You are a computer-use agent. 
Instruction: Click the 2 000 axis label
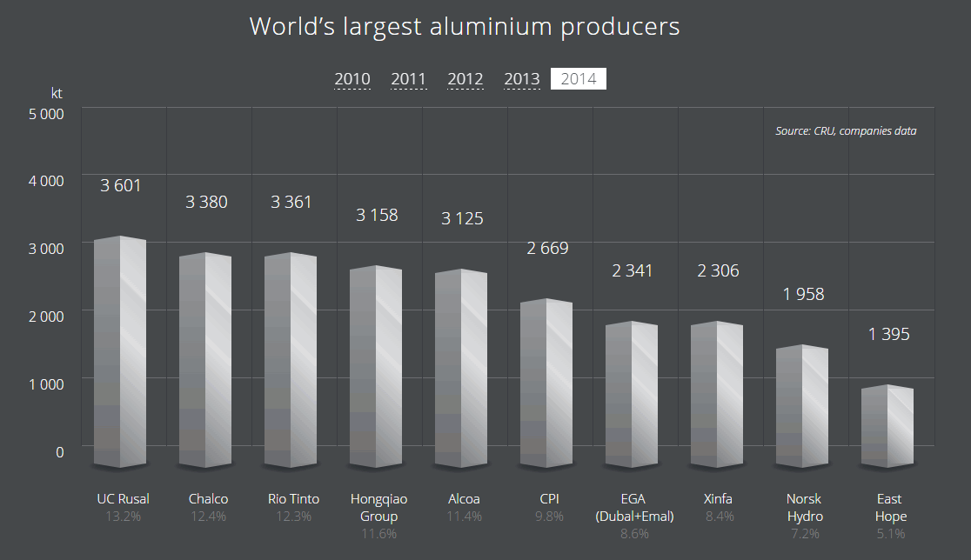46,317
